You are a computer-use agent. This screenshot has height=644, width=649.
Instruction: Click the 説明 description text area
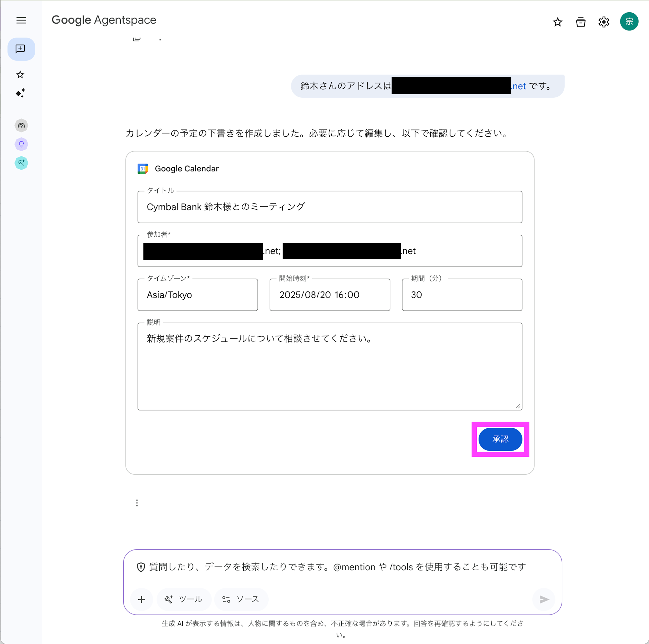pos(330,366)
